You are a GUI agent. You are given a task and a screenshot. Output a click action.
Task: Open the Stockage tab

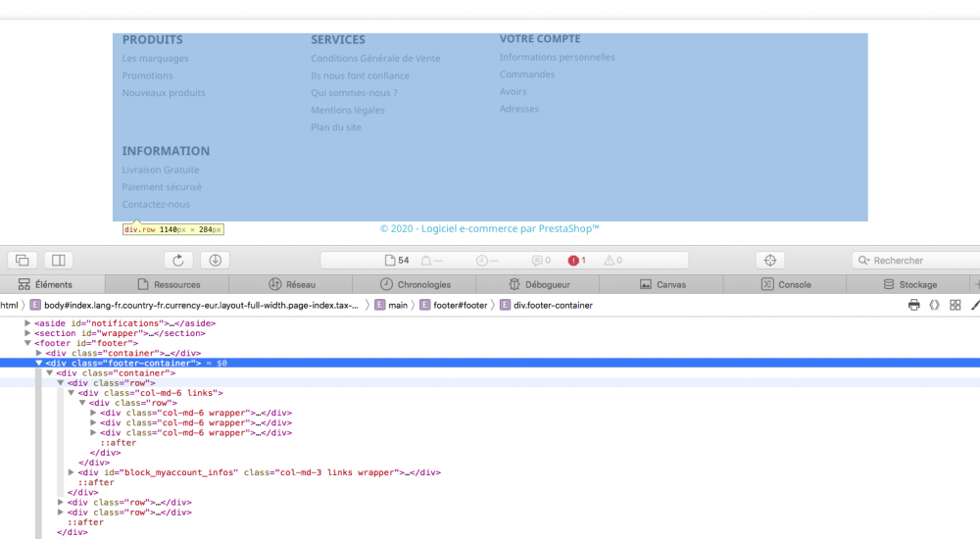(x=909, y=284)
